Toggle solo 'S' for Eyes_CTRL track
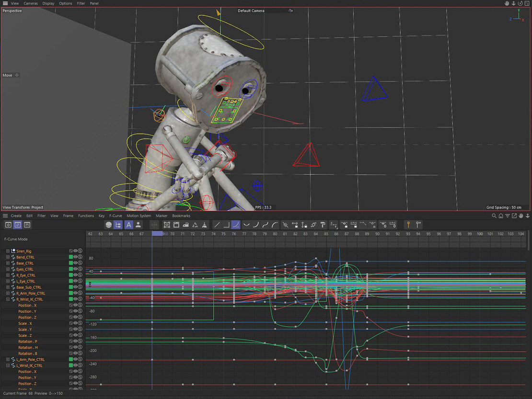Image resolution: width=532 pixels, height=399 pixels. tap(81, 269)
